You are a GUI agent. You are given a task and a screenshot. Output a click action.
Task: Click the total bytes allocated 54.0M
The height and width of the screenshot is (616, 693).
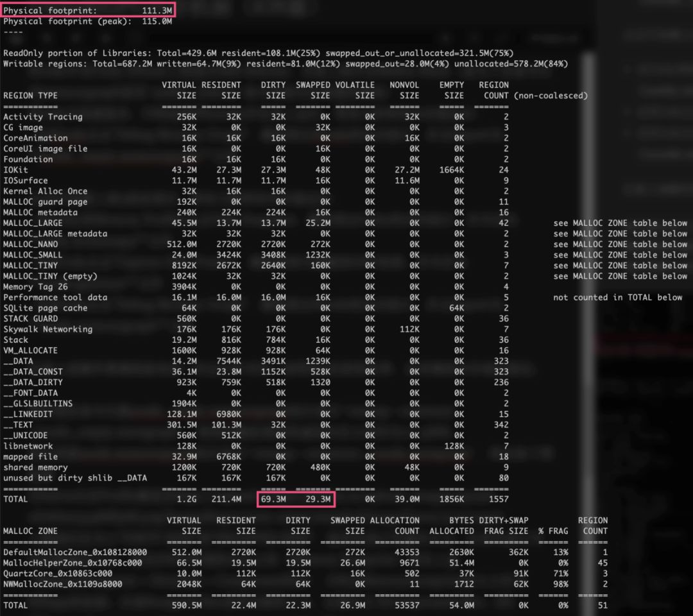[x=461, y=605]
